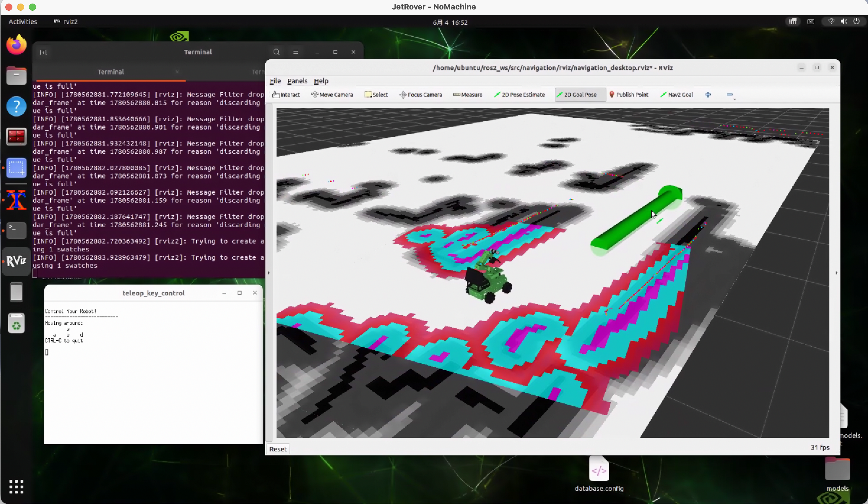Click the Terminal search icon
868x504 pixels.
point(276,52)
